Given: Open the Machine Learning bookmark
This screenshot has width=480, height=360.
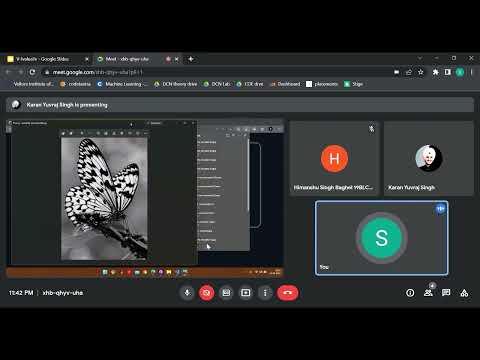Looking at the screenshot, I should (x=122, y=84).
